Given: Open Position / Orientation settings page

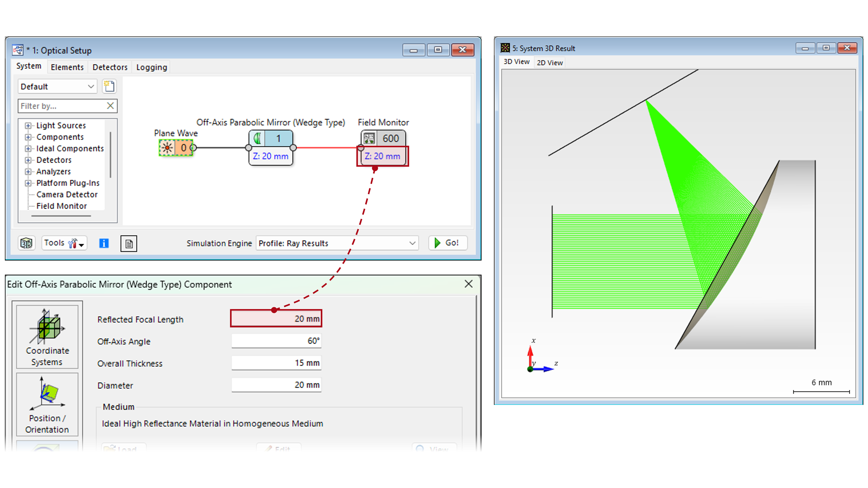Looking at the screenshot, I should [x=47, y=404].
